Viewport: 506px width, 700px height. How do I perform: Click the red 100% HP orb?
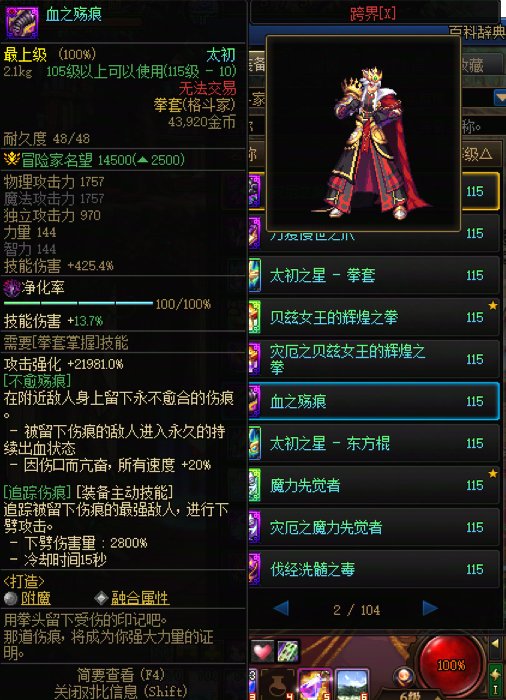(x=450, y=664)
